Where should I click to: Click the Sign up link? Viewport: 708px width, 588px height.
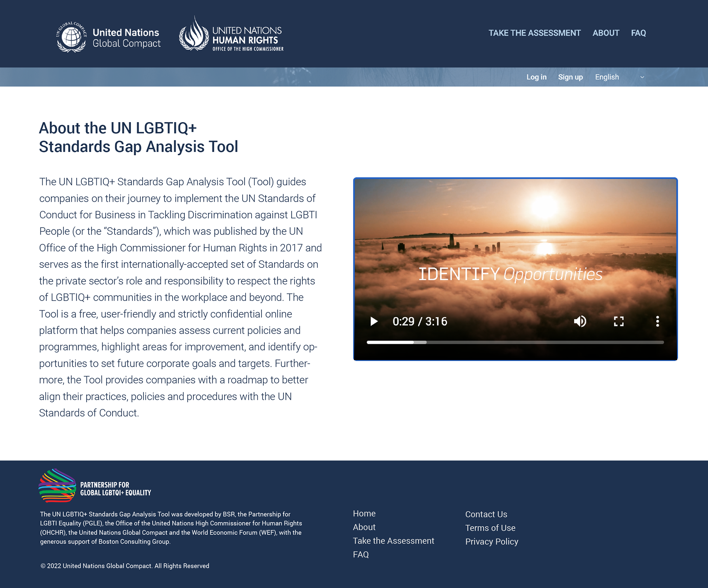(570, 77)
